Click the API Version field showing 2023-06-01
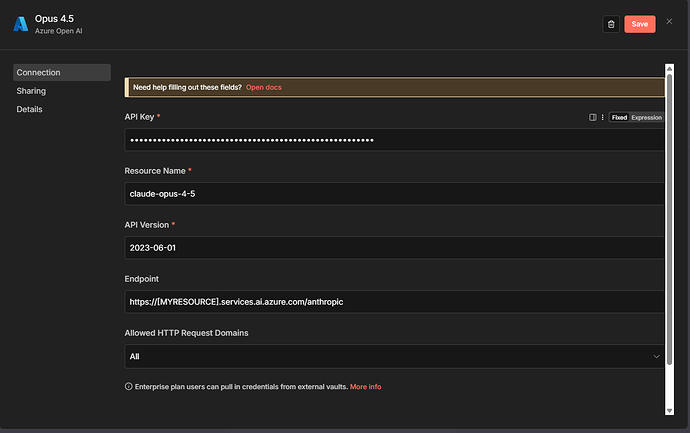The width and height of the screenshot is (690, 433). (390, 247)
